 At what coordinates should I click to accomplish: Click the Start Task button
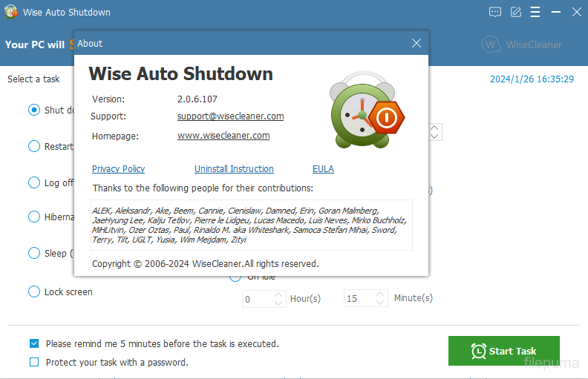503,351
